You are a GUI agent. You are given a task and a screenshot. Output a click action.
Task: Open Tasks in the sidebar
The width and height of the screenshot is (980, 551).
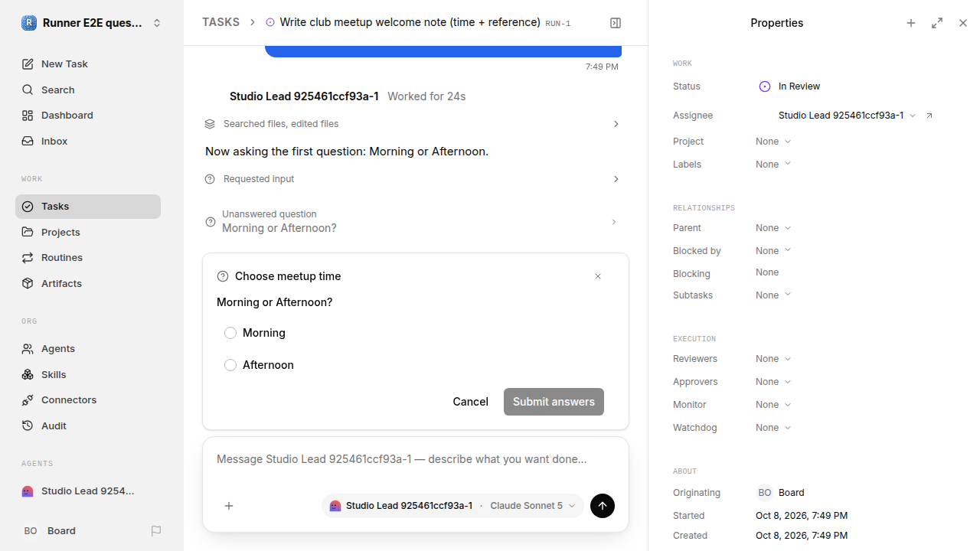(88, 207)
